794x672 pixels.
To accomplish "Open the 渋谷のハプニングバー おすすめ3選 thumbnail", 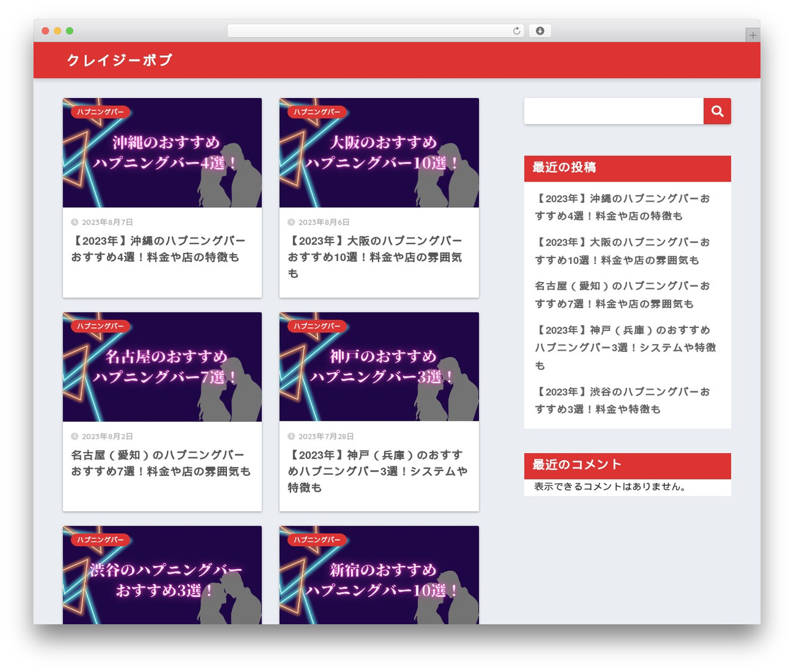I will click(x=162, y=575).
